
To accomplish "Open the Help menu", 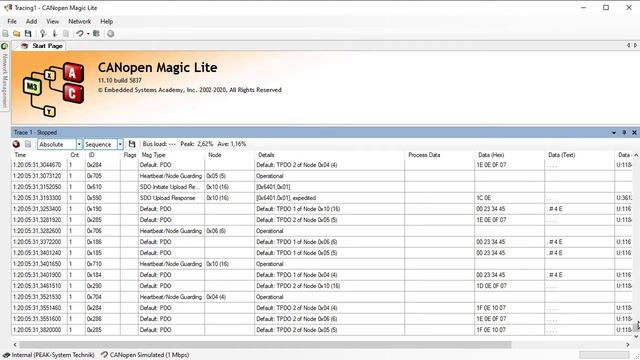I will click(107, 21).
